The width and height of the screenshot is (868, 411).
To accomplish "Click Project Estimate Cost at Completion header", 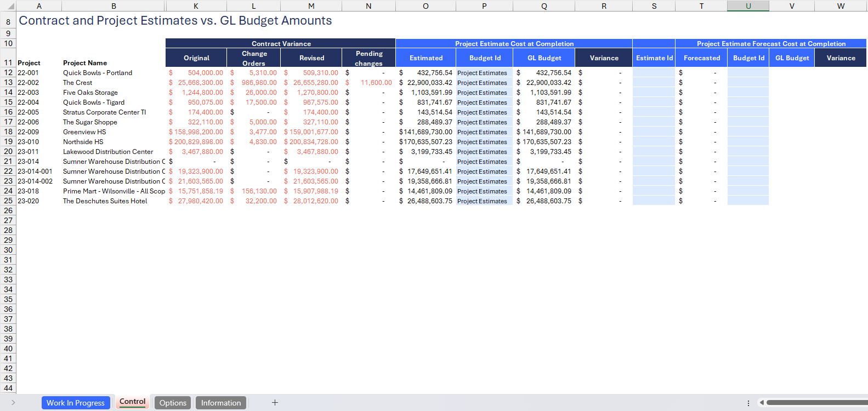I will pyautogui.click(x=514, y=43).
